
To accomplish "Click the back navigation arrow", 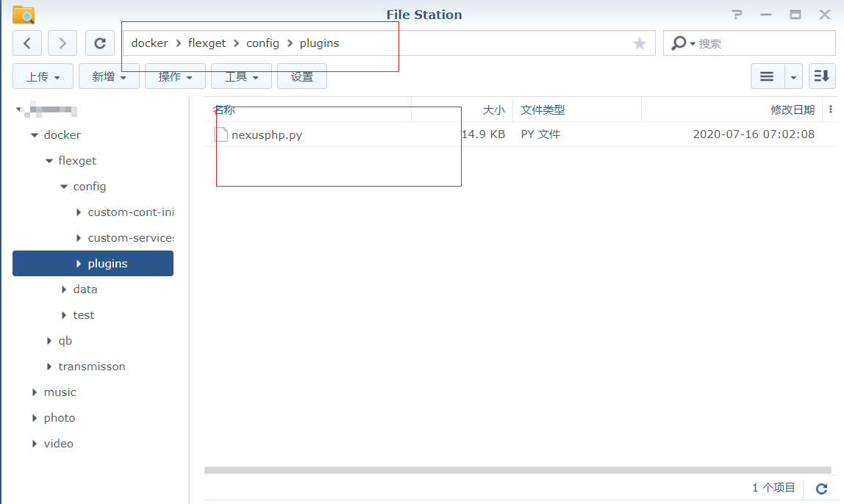I will 27,43.
